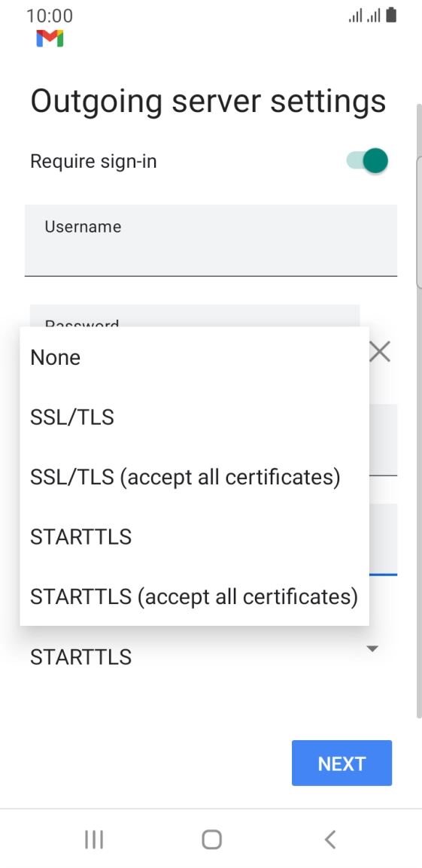Focus the Username input field
This screenshot has height=868, width=422.
pyautogui.click(x=211, y=240)
